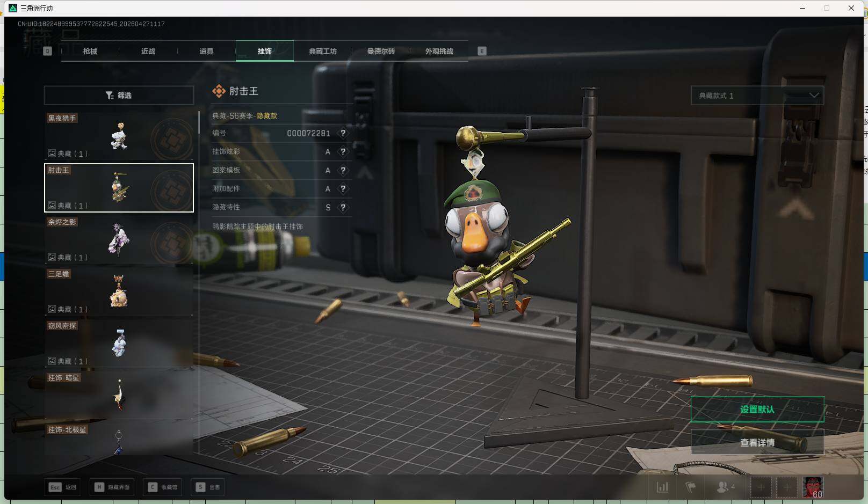Image resolution: width=868 pixels, height=504 pixels.
Task: Click the H 隐藏界面 button
Action: [113, 487]
